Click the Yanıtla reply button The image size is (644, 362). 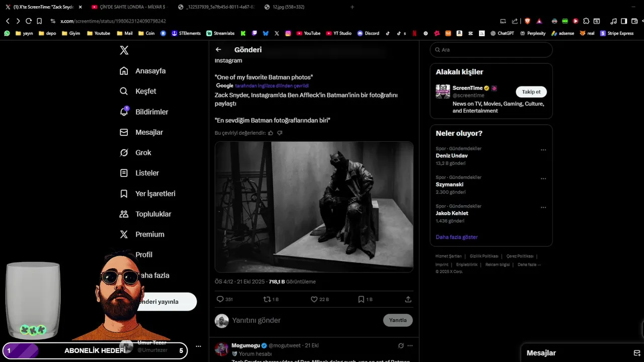397,320
